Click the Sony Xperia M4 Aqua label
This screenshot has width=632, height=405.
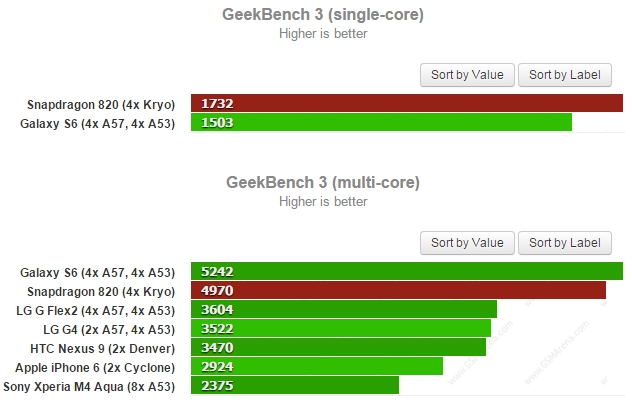(90, 385)
